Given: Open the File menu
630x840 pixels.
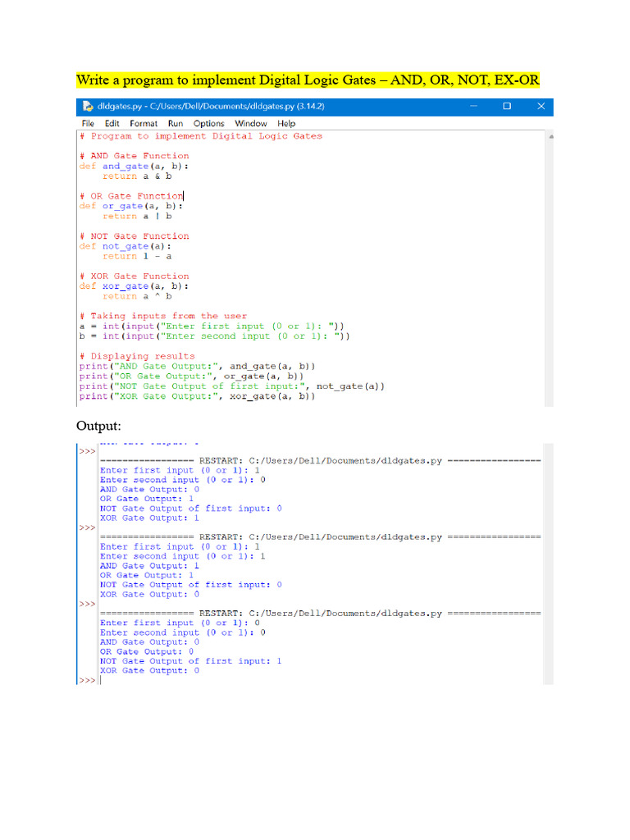Looking at the screenshot, I should point(88,123).
